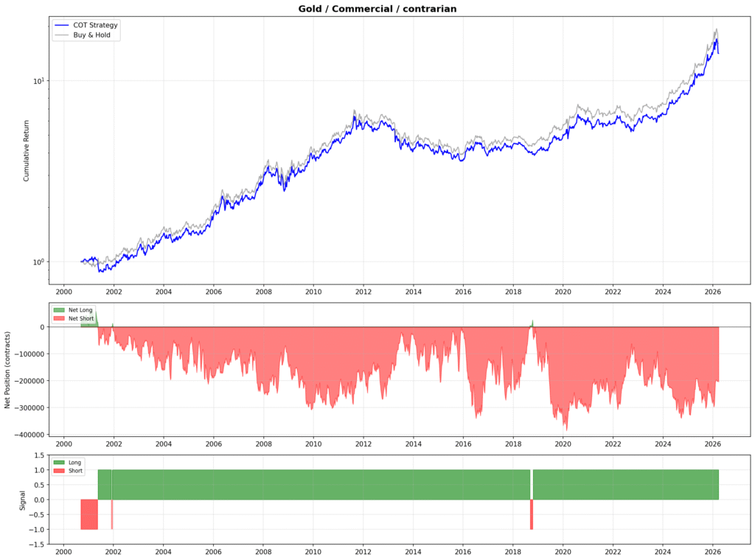
Task: Select the chart title Gold / Commercial / contrarian
Action: (377, 9)
